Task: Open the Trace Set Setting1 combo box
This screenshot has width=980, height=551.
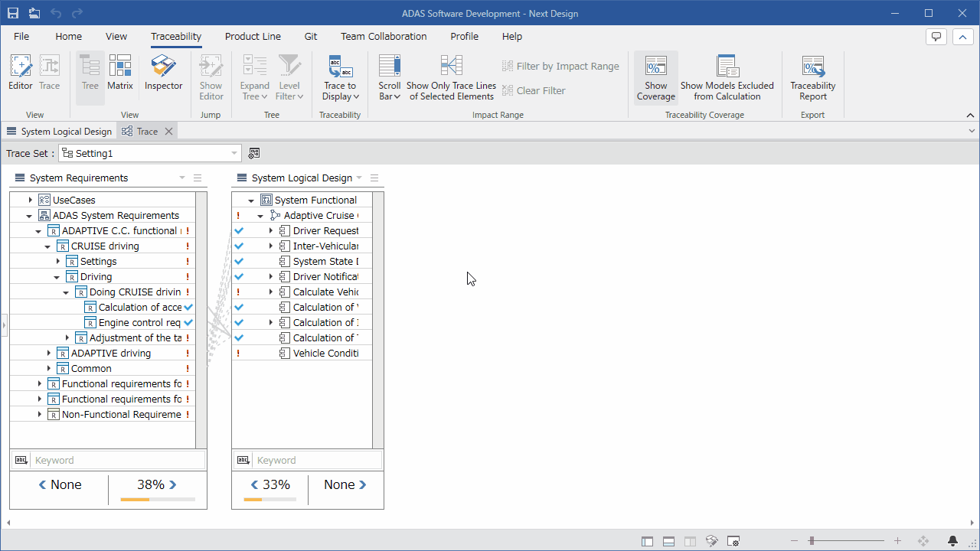Action: [x=150, y=153]
